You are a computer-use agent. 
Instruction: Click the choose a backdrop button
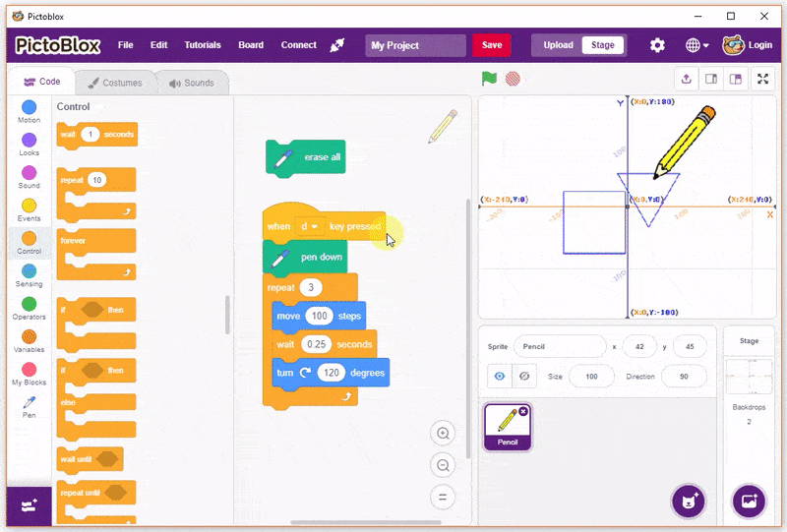pos(749,501)
